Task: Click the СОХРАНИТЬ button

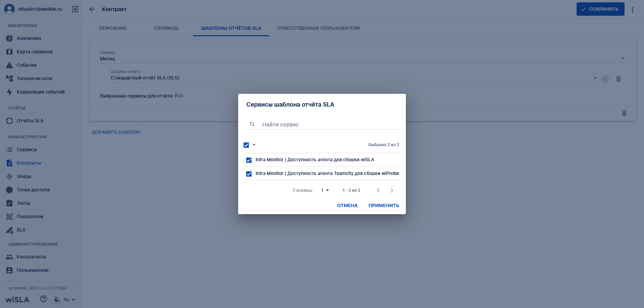Action: click(600, 9)
